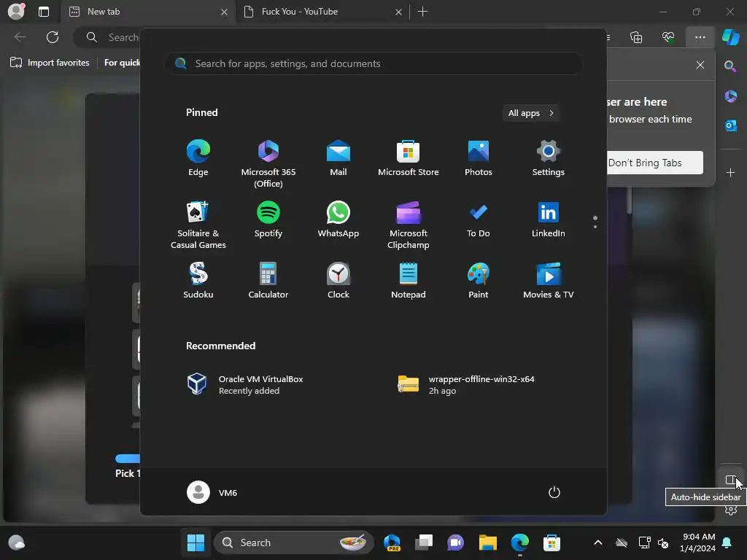The width and height of the screenshot is (747, 560).
Task: Launch Notepad
Action: click(409, 281)
